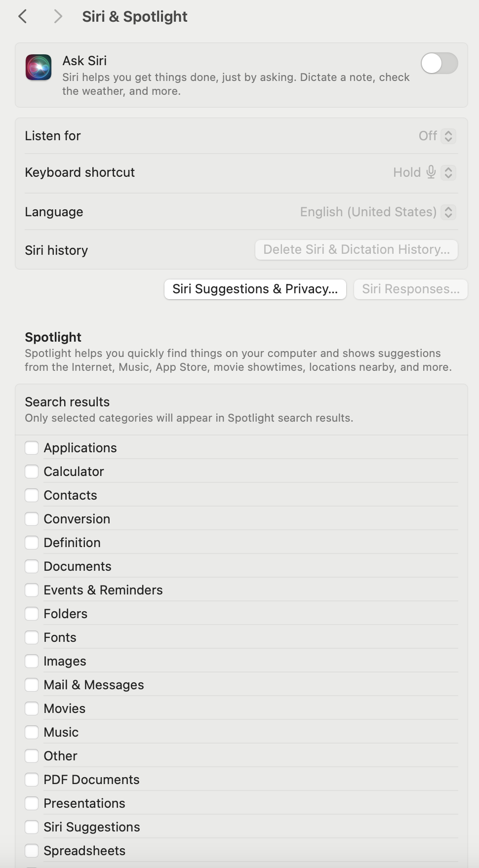Toggle the Ask Siri switch on
Screen dimensions: 479x868
[439, 63]
